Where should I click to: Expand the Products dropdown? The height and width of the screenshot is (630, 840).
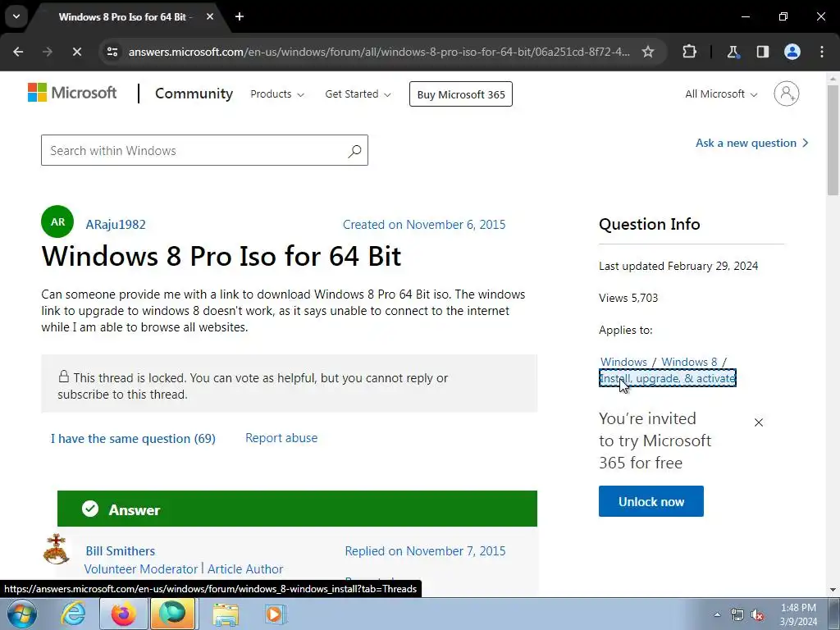coord(277,94)
